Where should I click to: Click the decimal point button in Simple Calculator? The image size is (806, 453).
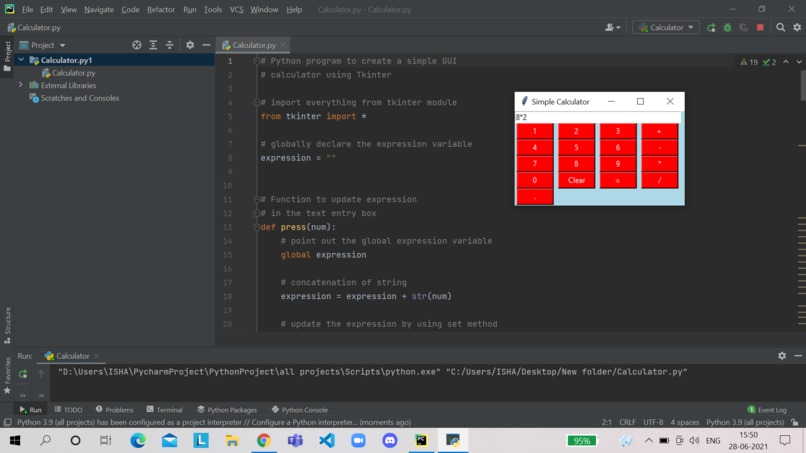coord(535,197)
